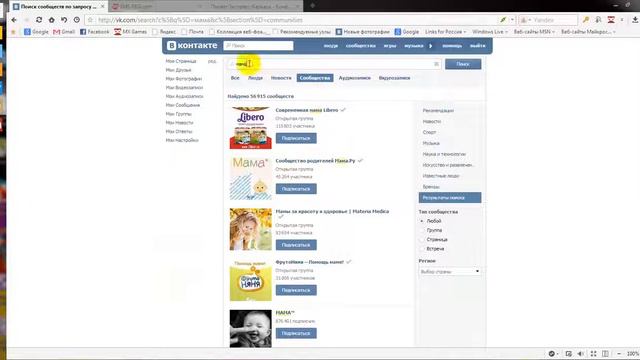Image resolution: width=640 pixels, height=360 pixels.
Task: Click the red MX Games toolbar icon
Action: tap(611, 20)
